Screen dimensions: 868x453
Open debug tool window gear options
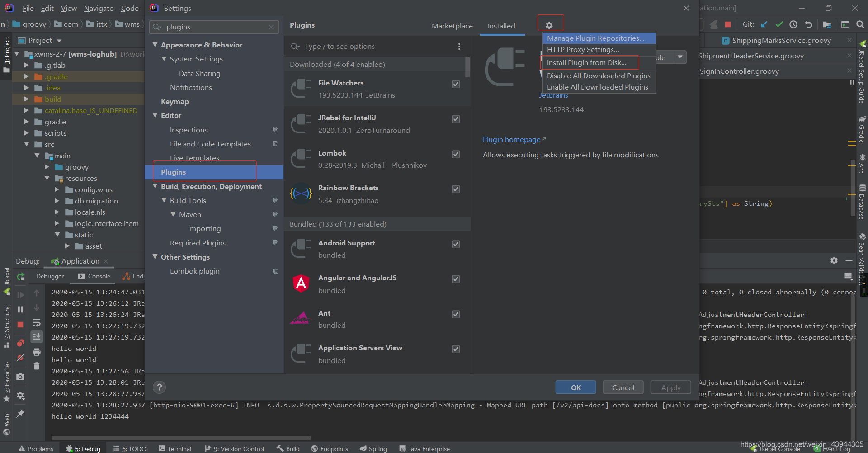pyautogui.click(x=834, y=260)
